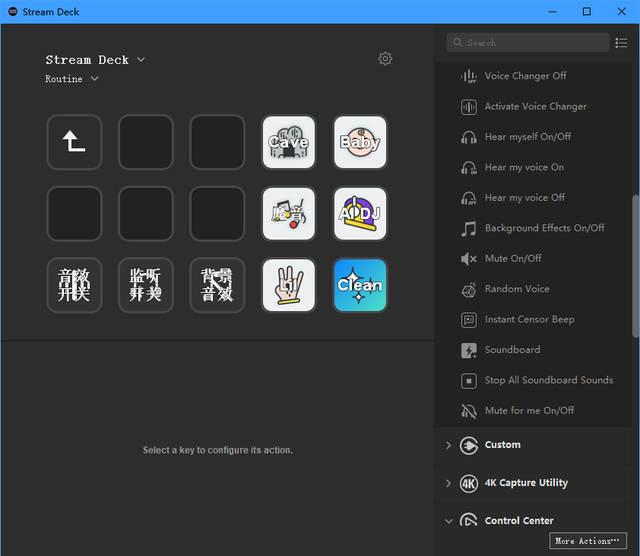The width and height of the screenshot is (640, 556).
Task: Select the Mute On/Off action text
Action: (513, 258)
